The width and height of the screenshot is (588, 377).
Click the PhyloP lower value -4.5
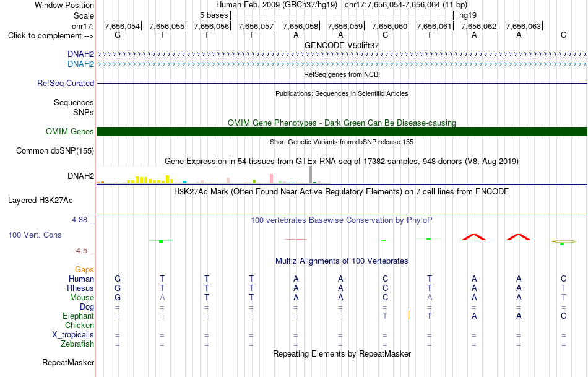(x=80, y=251)
